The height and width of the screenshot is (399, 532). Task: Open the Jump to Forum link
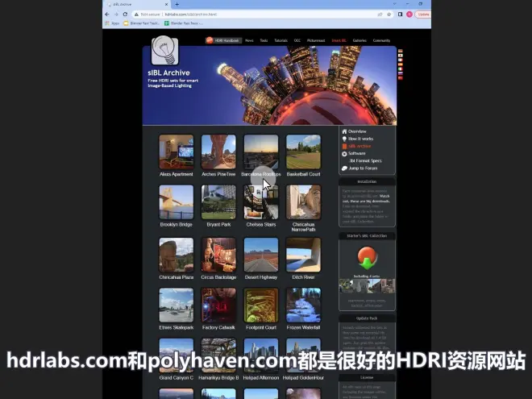coord(363,168)
